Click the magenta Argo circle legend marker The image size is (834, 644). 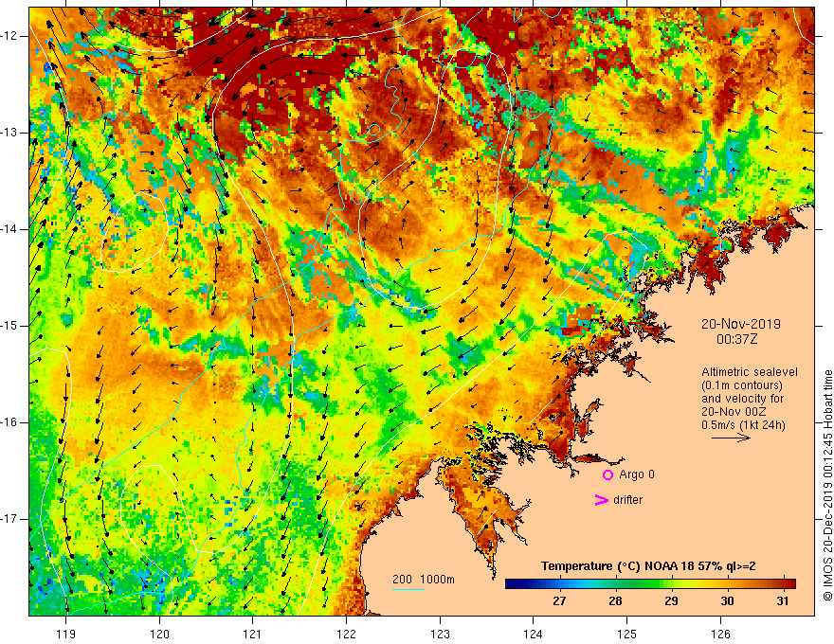pyautogui.click(x=607, y=474)
